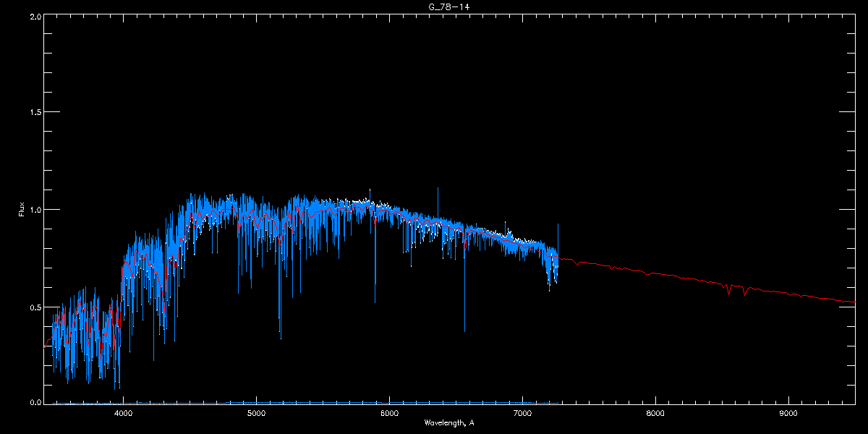
Task: Click the Flux axis label
Action: tap(21, 209)
